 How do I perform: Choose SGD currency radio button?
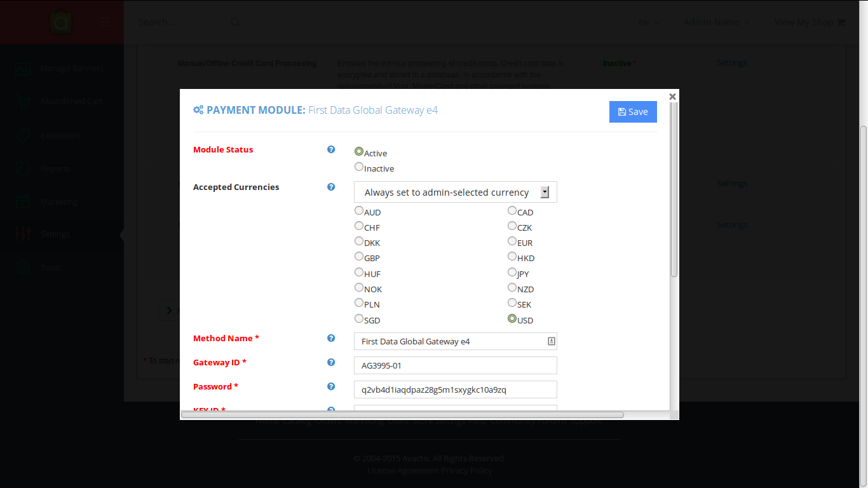click(359, 318)
